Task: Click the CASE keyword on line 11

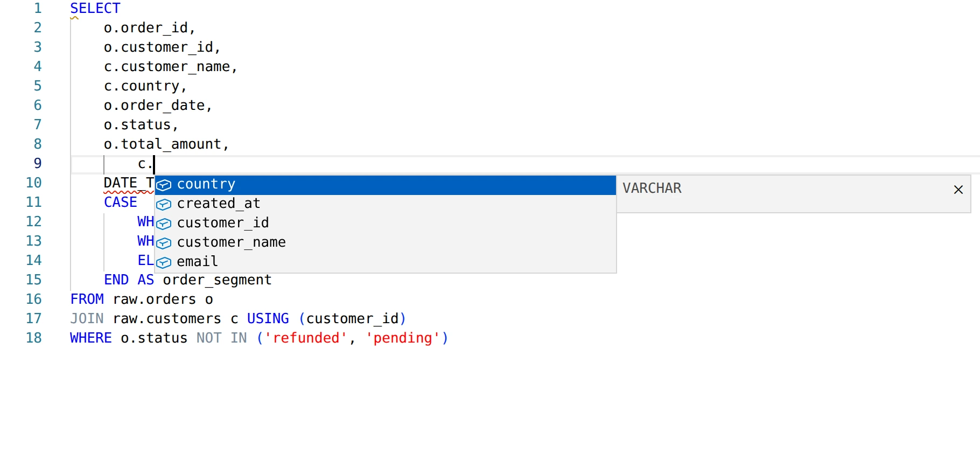Action: [121, 202]
